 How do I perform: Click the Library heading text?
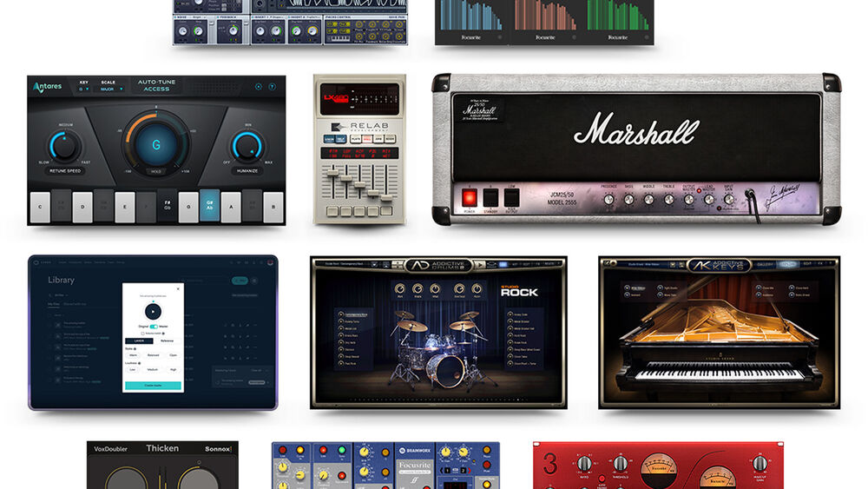tap(61, 281)
